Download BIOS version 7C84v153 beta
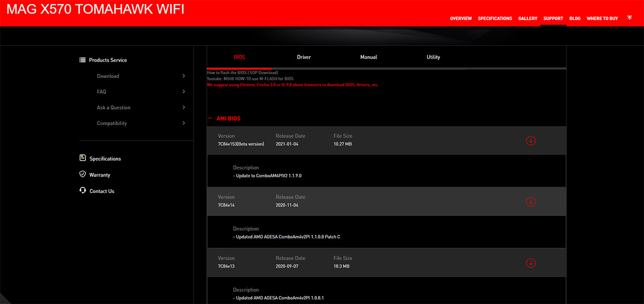The height and width of the screenshot is (304, 644). click(531, 141)
